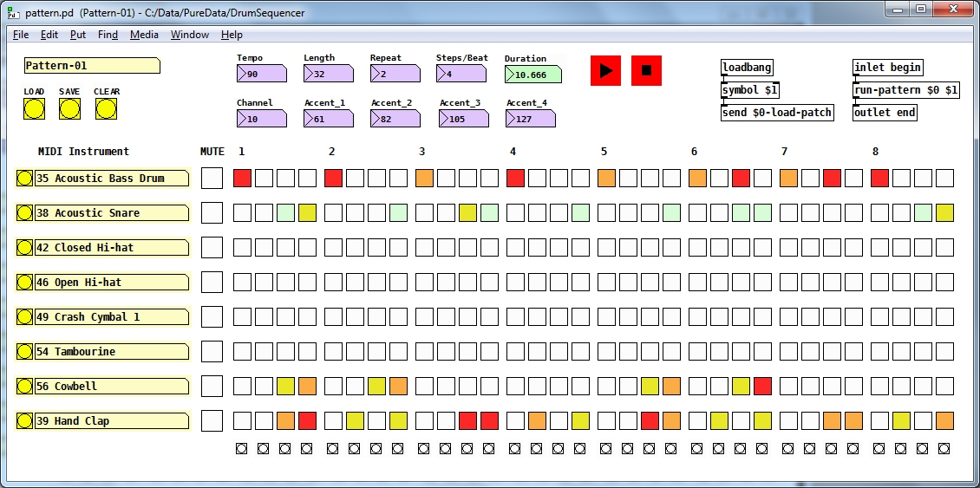Click the Duration box showing 10.666
This screenshot has width=980, height=488.
pyautogui.click(x=533, y=75)
